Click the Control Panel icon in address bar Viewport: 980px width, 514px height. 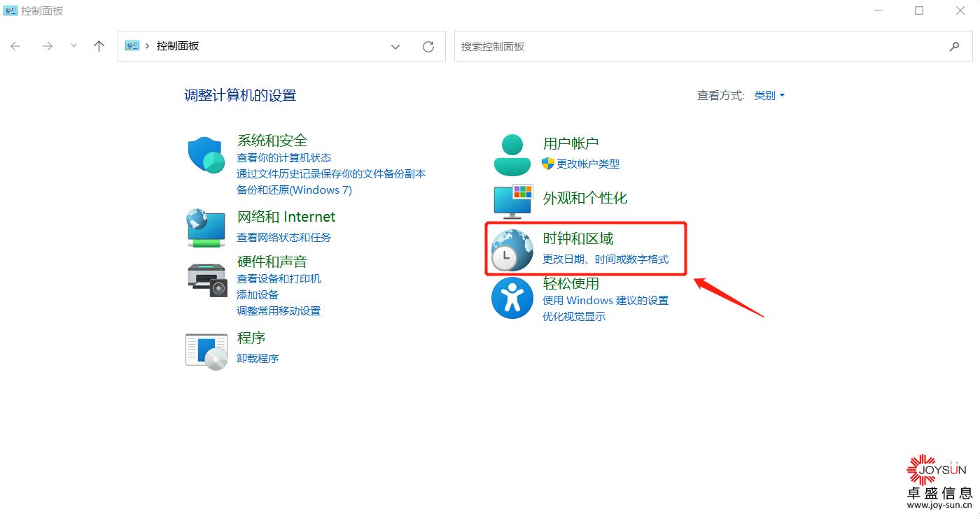click(x=132, y=45)
